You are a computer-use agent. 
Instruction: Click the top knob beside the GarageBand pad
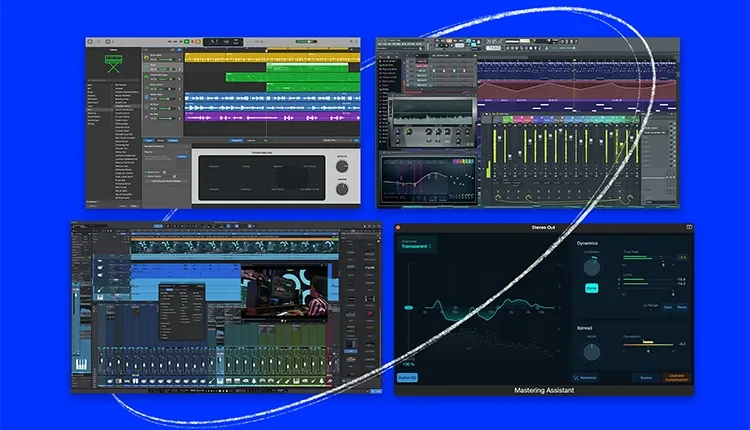click(342, 166)
